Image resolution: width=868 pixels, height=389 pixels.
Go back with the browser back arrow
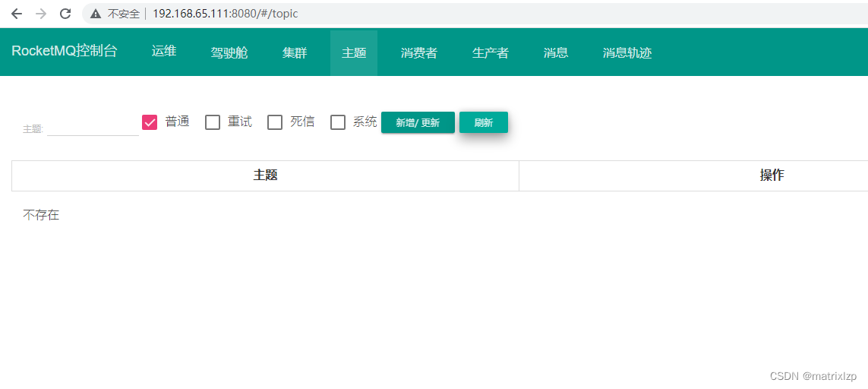(x=17, y=14)
